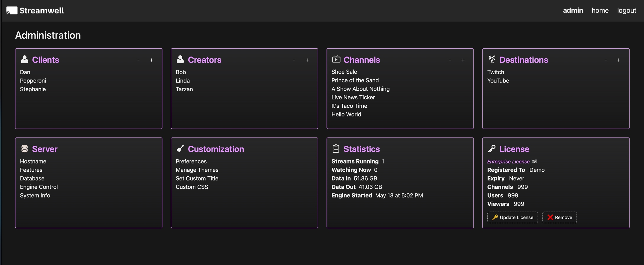This screenshot has width=644, height=265.
Task: Add a new client with plus button
Action: click(x=151, y=60)
